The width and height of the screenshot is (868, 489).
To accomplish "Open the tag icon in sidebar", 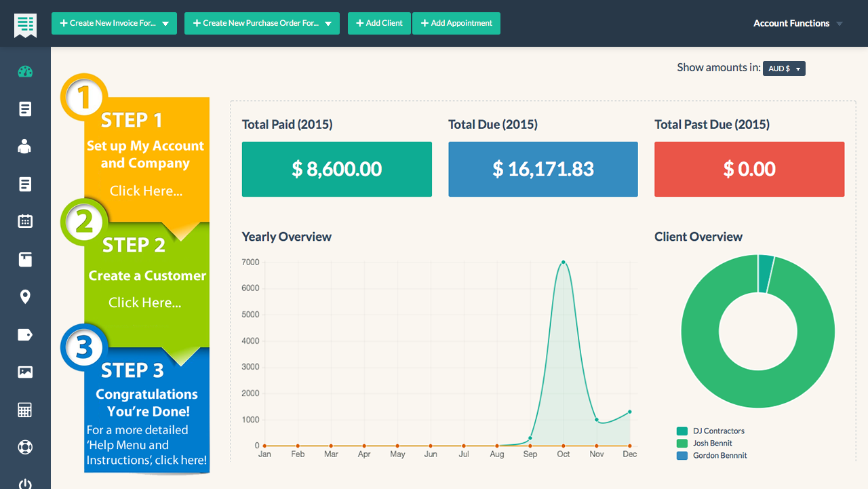I will pyautogui.click(x=24, y=334).
